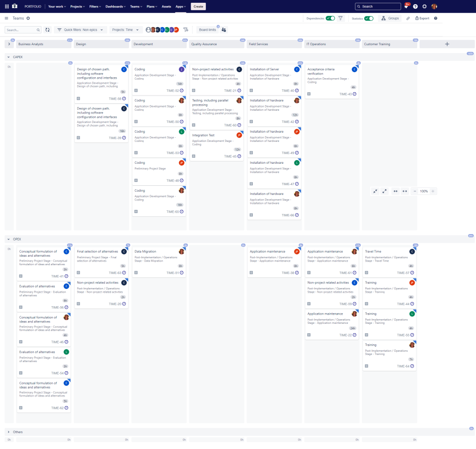Click the dependencies filter funnel icon

pyautogui.click(x=340, y=18)
